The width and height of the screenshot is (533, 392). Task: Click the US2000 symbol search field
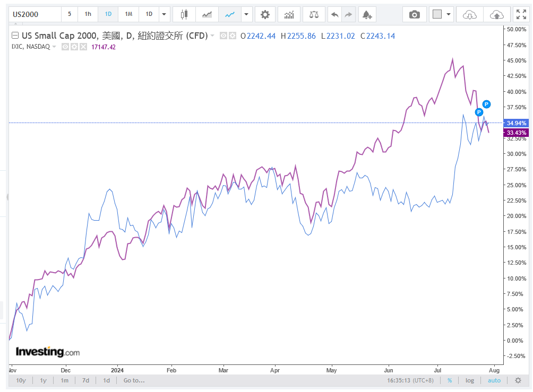pyautogui.click(x=32, y=14)
